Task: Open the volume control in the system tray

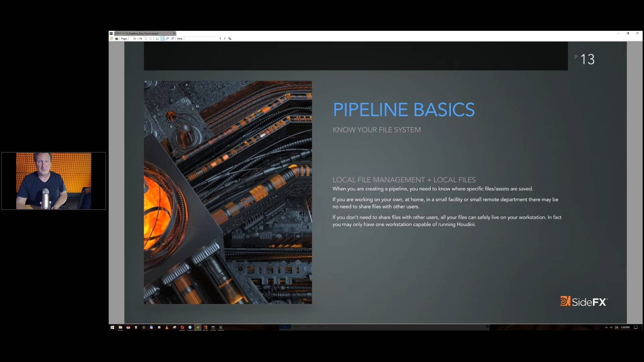Action: pyautogui.click(x=617, y=327)
